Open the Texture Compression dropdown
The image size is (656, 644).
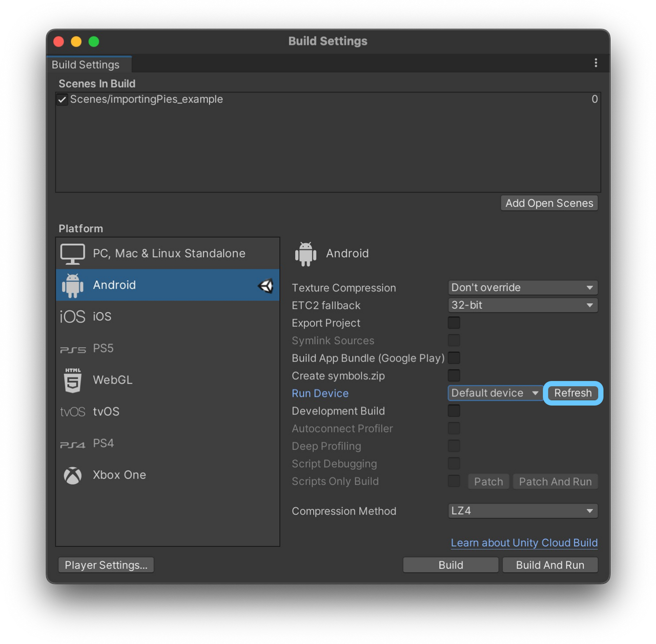click(523, 287)
